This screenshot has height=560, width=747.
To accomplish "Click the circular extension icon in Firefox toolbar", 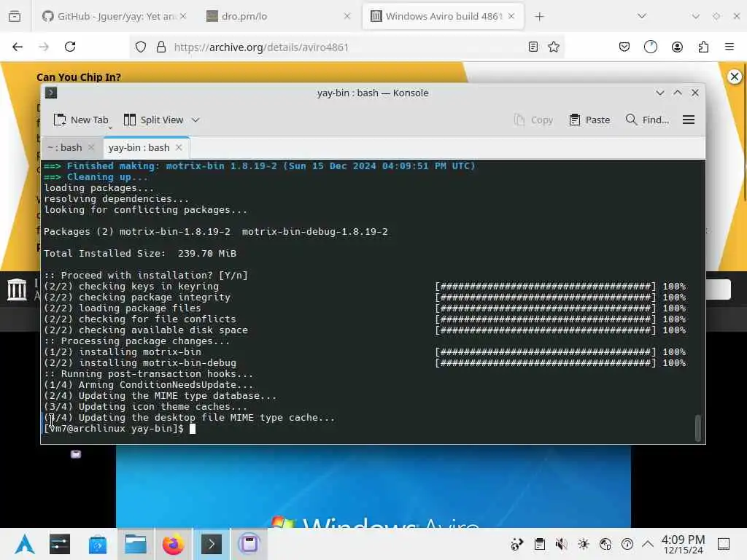I will point(651,47).
